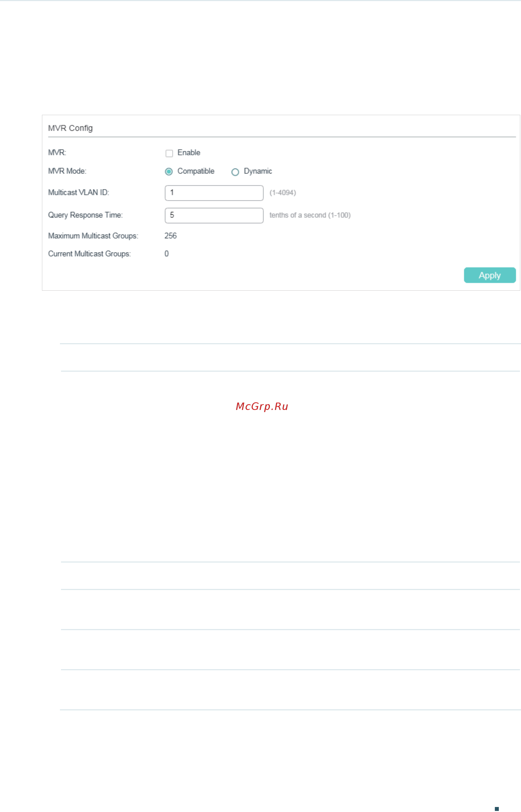Click the Query Response Time field
The image size is (521, 812).
214,216
